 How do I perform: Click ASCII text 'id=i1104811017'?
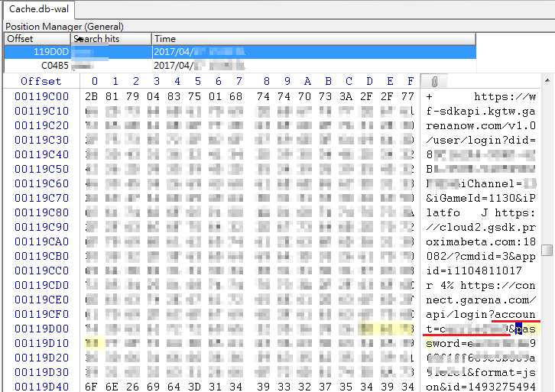click(474, 271)
